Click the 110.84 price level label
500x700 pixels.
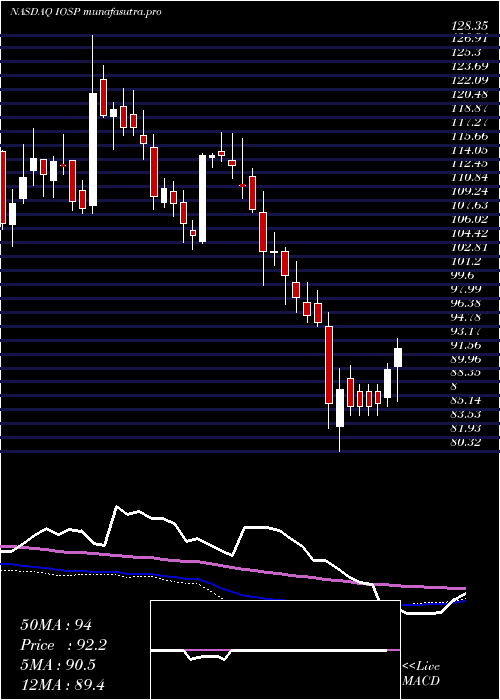coord(472,178)
